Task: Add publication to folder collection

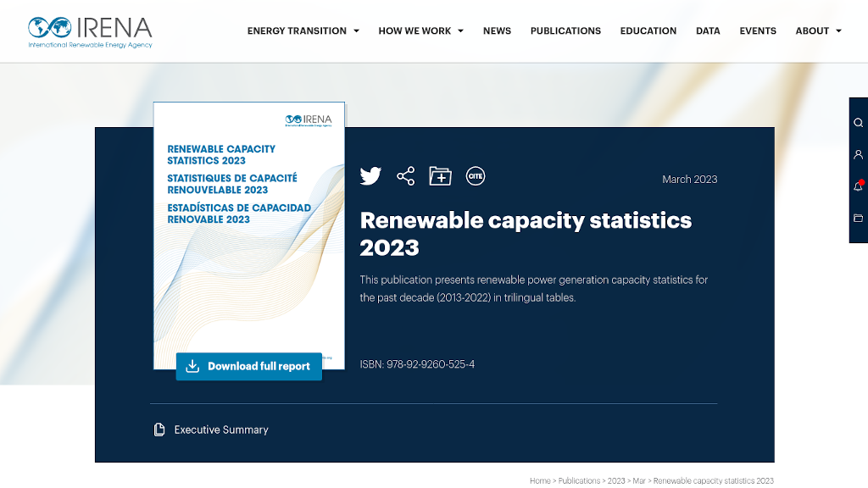Action: point(440,176)
